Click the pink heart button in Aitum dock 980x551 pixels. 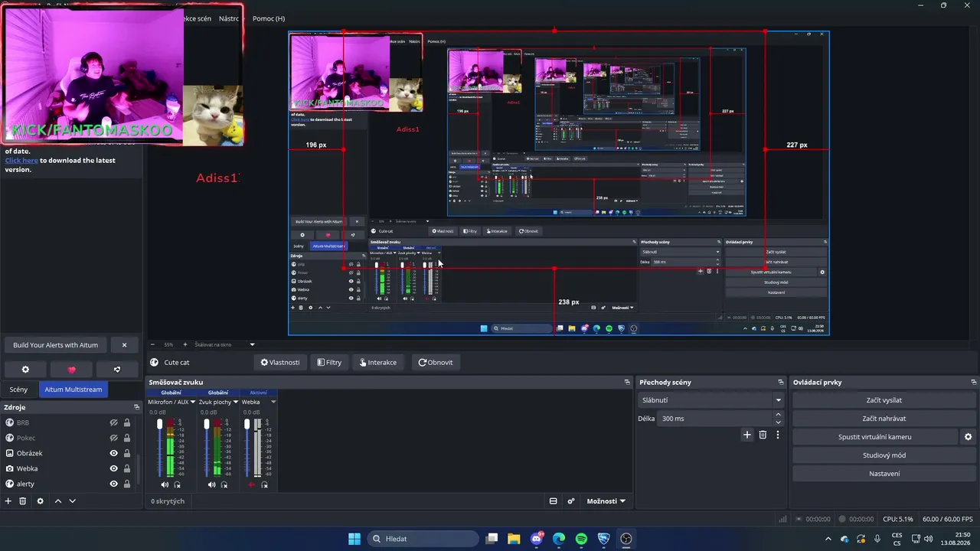pyautogui.click(x=72, y=370)
